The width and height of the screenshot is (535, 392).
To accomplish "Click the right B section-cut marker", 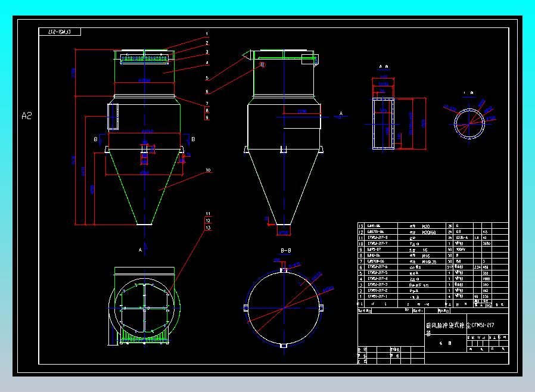I will tap(193, 139).
